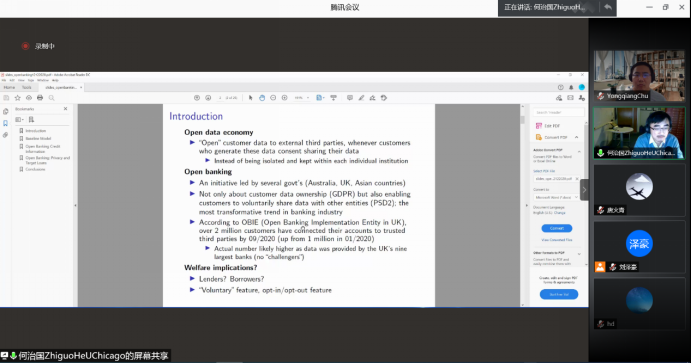Add a comment using the sticky note icon
This screenshot has height=364, width=691.
coord(349,98)
